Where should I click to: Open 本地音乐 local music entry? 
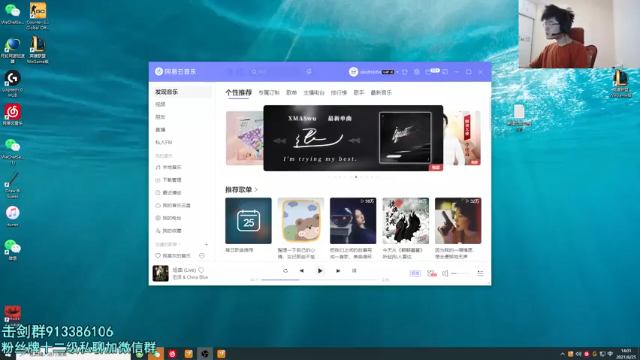coord(169,167)
